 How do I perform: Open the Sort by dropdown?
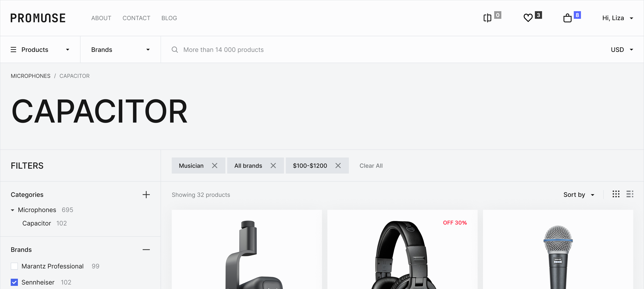coord(579,195)
